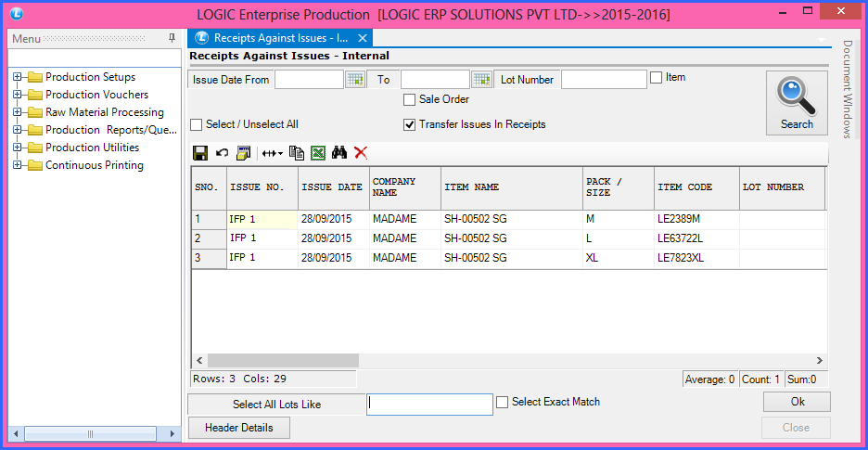Click the ITEM CODE column header
The image size is (868, 450).
coord(696,187)
